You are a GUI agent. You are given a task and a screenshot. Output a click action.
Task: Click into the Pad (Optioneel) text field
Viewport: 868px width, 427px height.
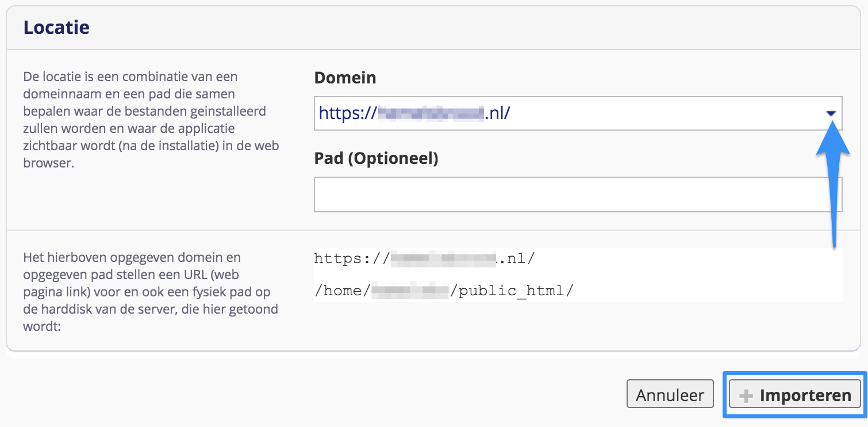(578, 195)
